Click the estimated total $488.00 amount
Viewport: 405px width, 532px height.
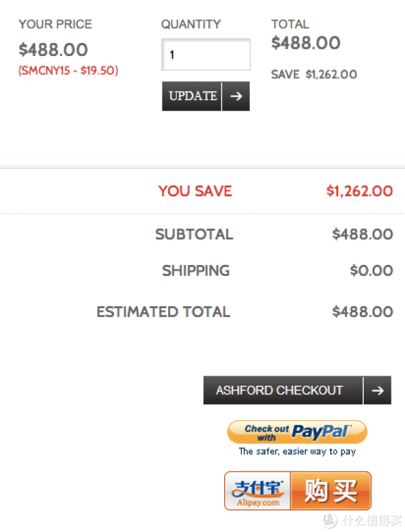(x=362, y=312)
